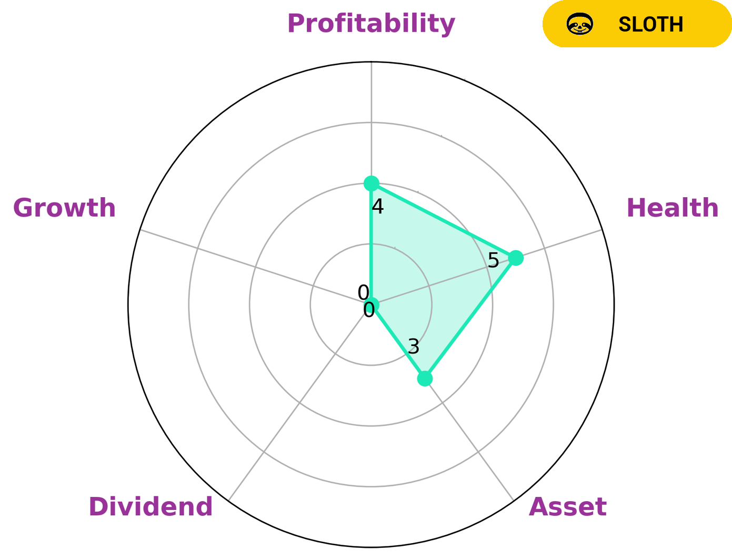Click the value label 4
The image size is (732, 560).
click(378, 207)
